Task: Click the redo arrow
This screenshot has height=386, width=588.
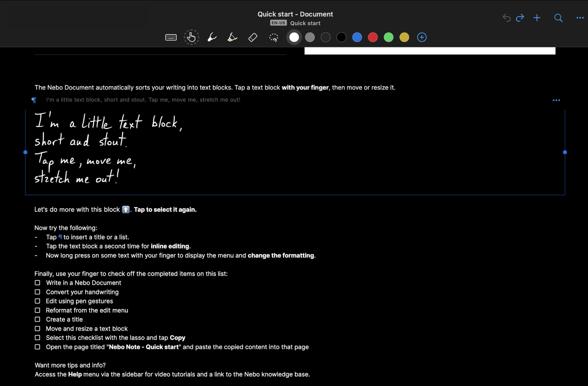Action: pos(520,18)
